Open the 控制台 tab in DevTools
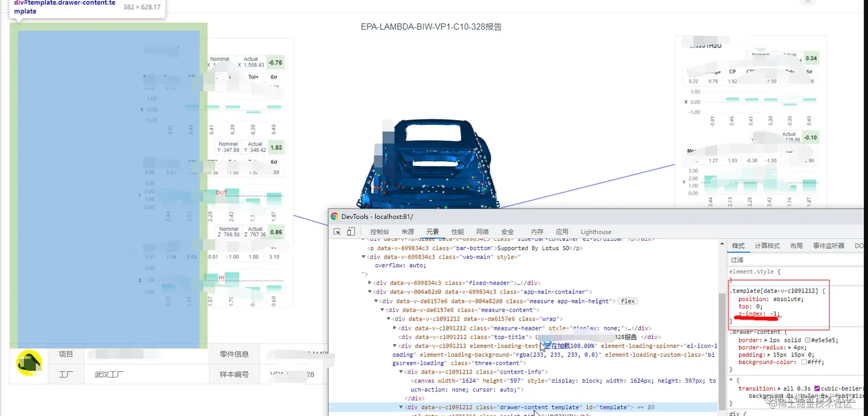 pos(380,232)
